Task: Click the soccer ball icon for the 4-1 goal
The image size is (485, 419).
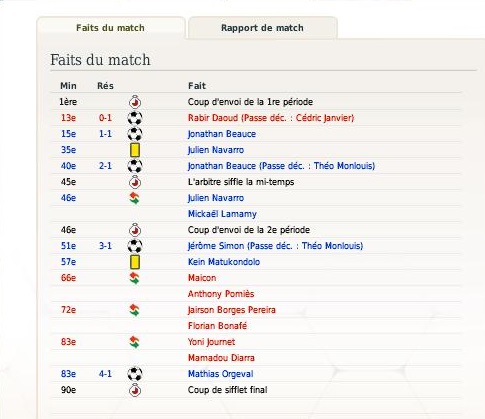Action: (x=135, y=374)
